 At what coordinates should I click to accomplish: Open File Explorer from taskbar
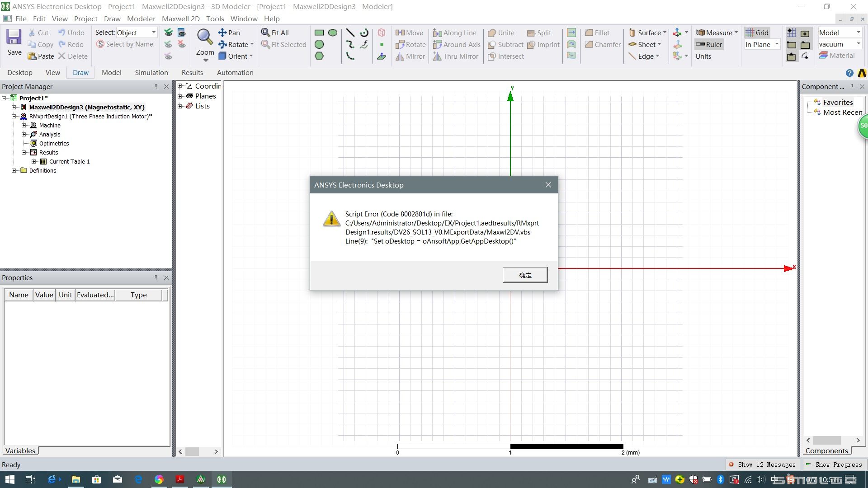(x=75, y=479)
